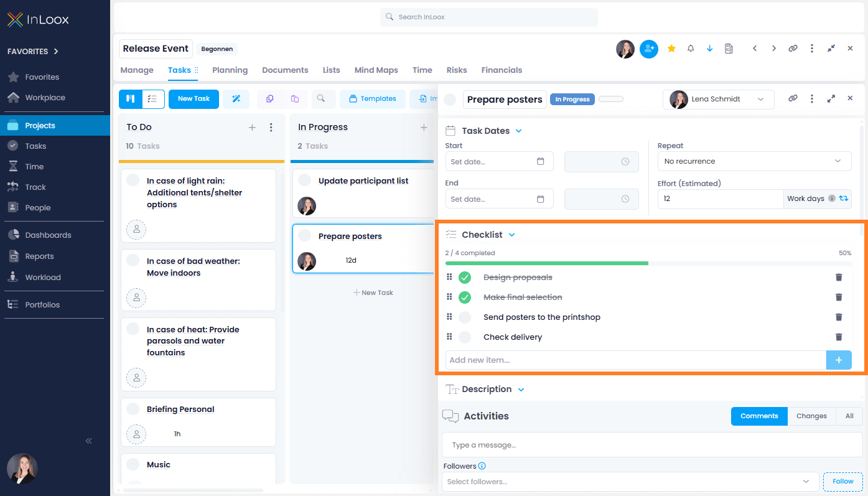868x496 pixels.
Task: Open the No recurrence repeat dropdown
Action: pos(754,161)
